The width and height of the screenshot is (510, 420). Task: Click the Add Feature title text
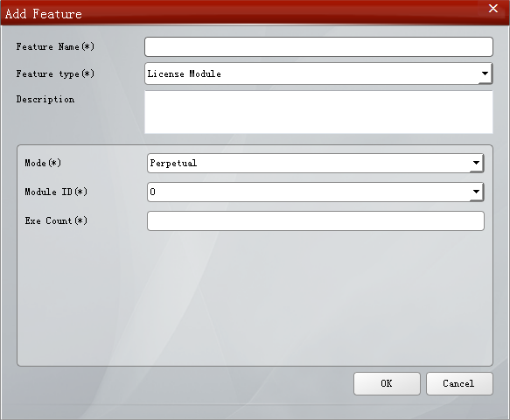[x=43, y=14]
